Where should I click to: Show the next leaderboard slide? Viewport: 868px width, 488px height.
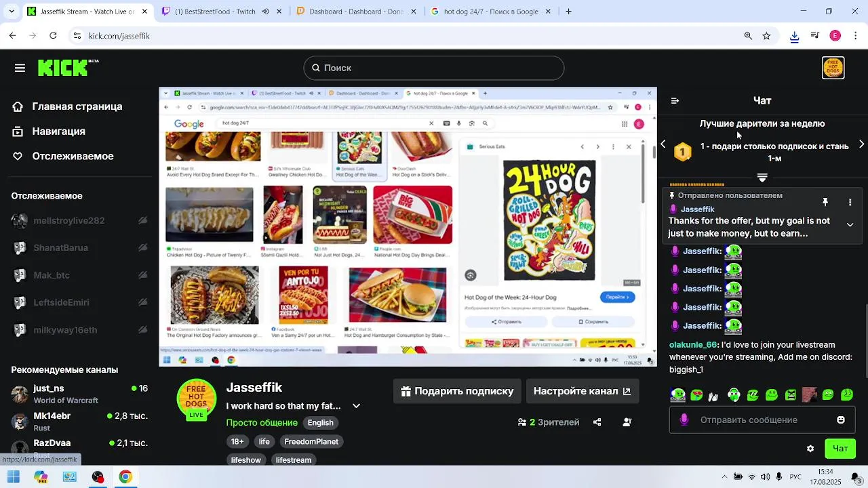pyautogui.click(x=861, y=144)
